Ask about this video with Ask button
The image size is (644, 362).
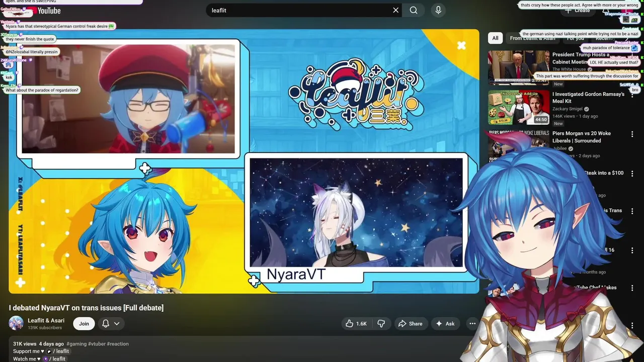point(445,324)
